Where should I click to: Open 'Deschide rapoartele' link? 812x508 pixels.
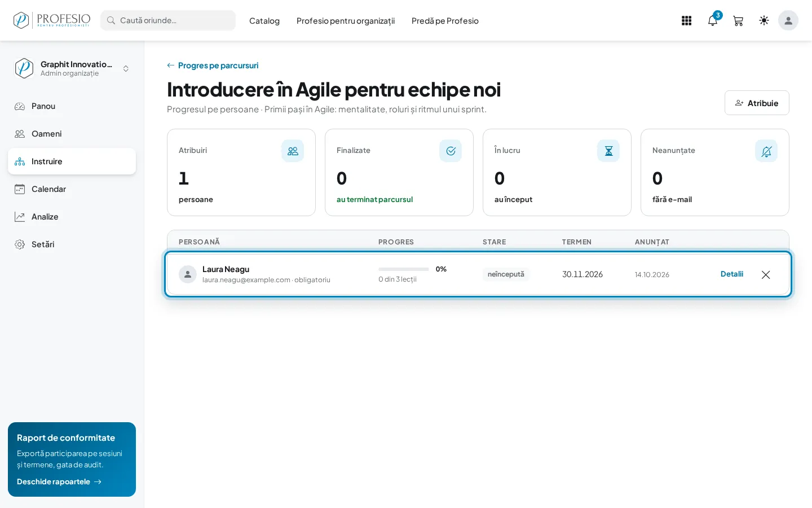tap(59, 481)
